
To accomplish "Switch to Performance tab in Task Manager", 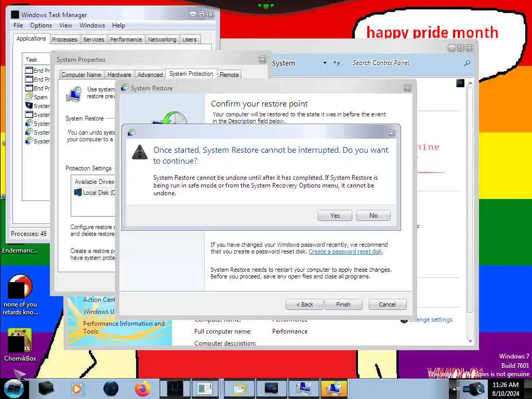I will (126, 39).
